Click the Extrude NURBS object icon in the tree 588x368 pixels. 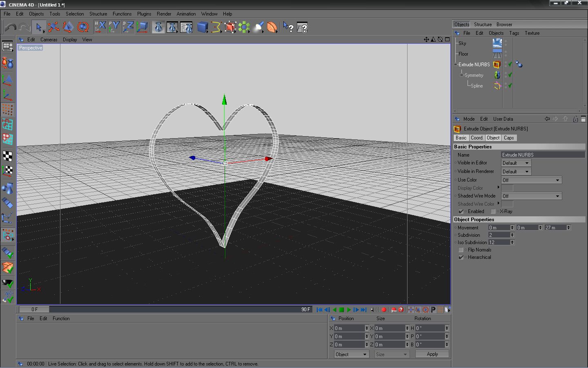click(x=497, y=64)
